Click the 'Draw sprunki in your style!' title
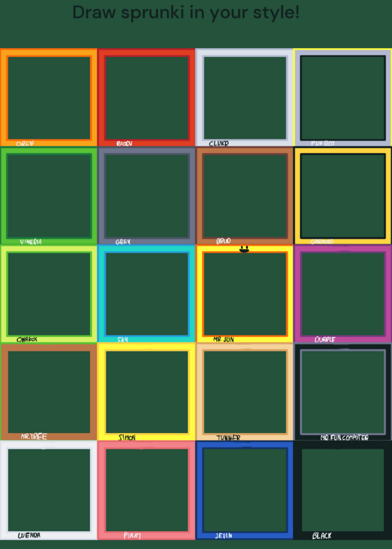The height and width of the screenshot is (549, 392). click(x=186, y=12)
